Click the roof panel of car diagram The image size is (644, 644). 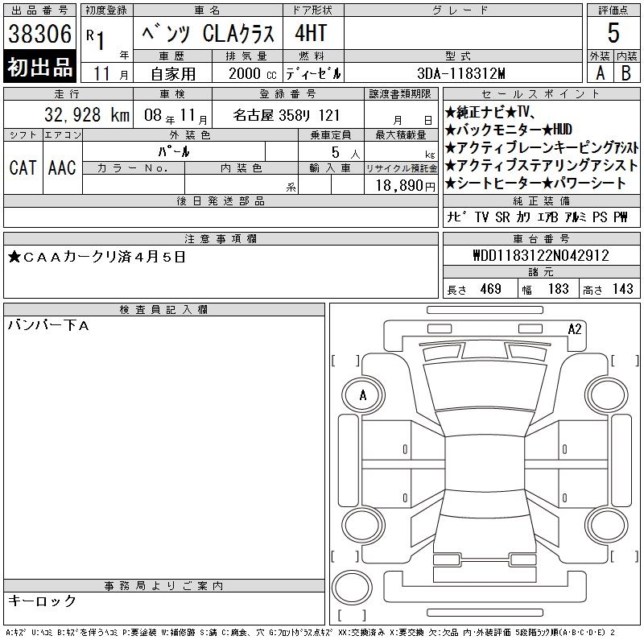[485, 462]
